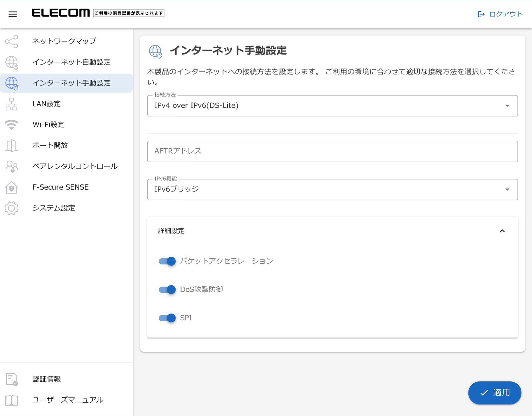Screen dimensions: 532x416
Task: Click the AFTRアドレス input field
Action: pyautogui.click(x=332, y=151)
